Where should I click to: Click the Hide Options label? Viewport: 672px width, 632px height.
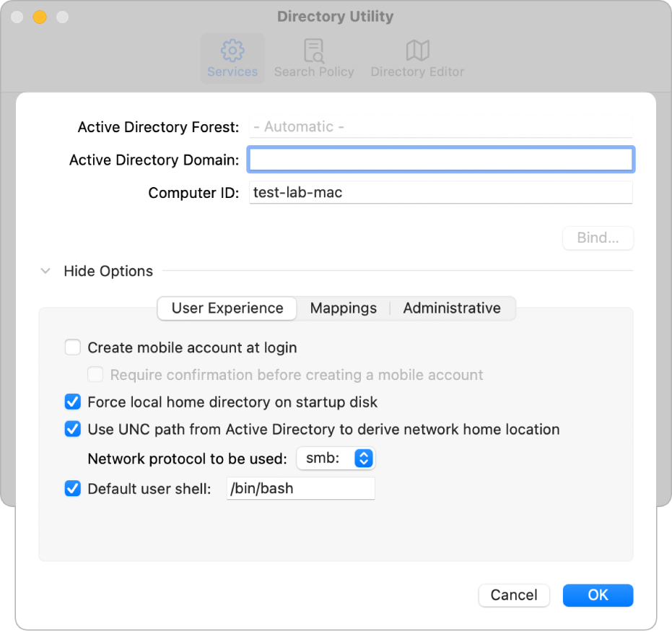click(108, 271)
